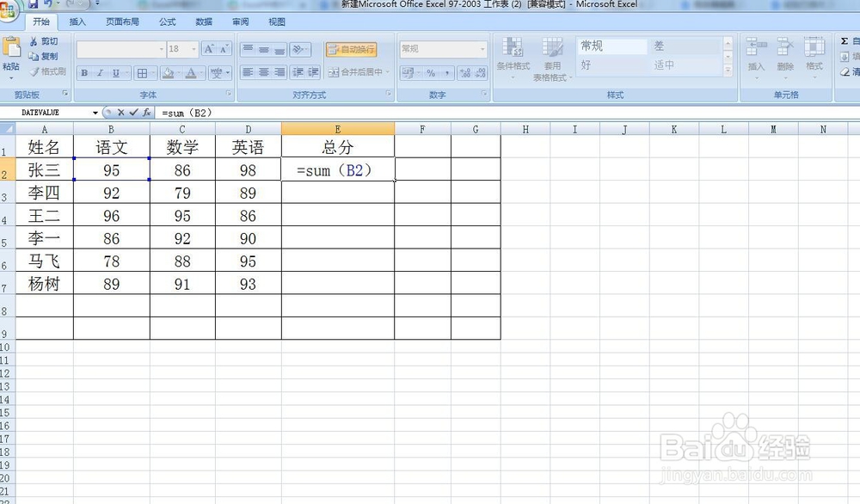Select column header E
This screenshot has width=860, height=504.
point(338,129)
